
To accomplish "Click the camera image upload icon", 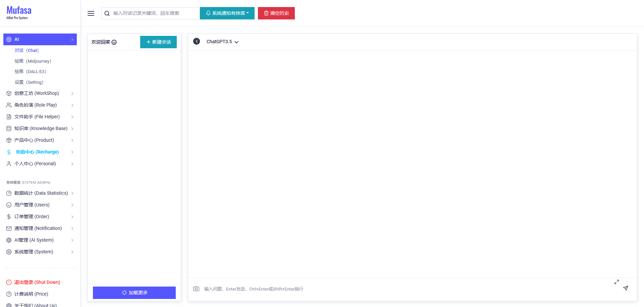I will click(x=196, y=289).
